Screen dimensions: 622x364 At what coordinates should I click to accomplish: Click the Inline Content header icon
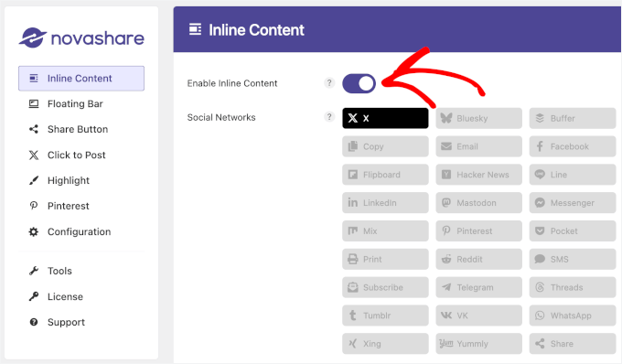click(195, 29)
